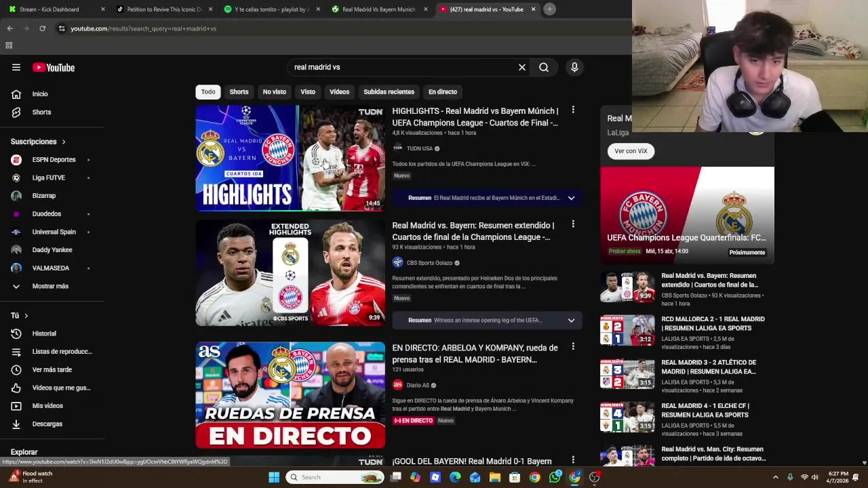
Task: Open RCD Mallorca 2 - 1 Real Madrid video
Action: 713,323
